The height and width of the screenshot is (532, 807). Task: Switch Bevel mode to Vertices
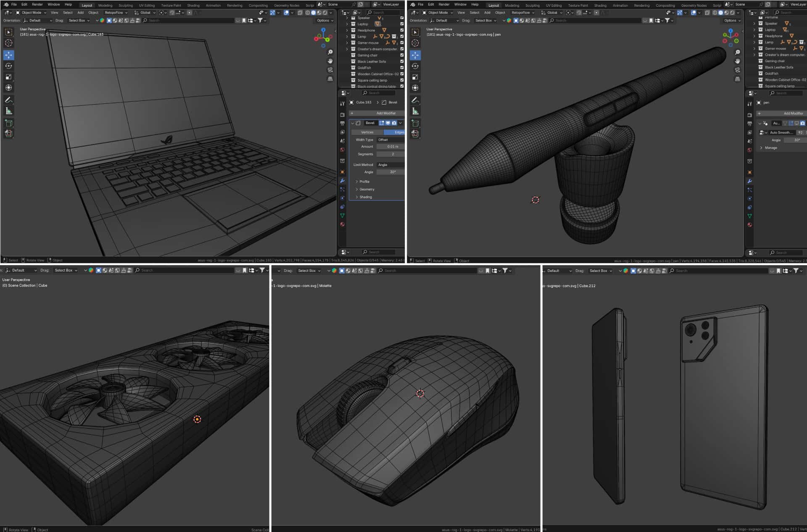tap(367, 132)
